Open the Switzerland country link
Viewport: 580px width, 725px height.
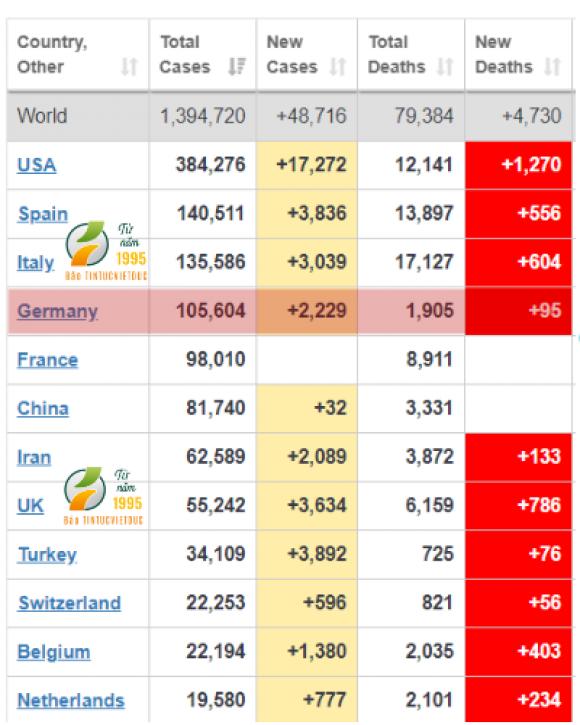[x=69, y=603]
